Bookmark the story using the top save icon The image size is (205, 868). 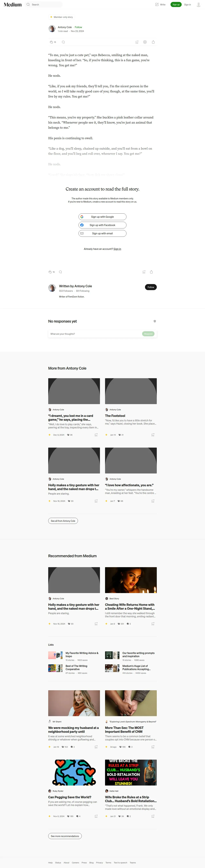[x=137, y=42]
